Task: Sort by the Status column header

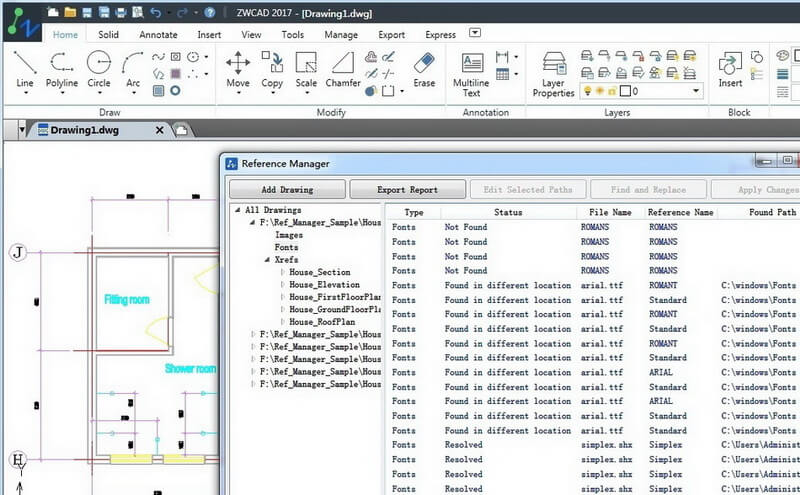Action: tap(508, 212)
